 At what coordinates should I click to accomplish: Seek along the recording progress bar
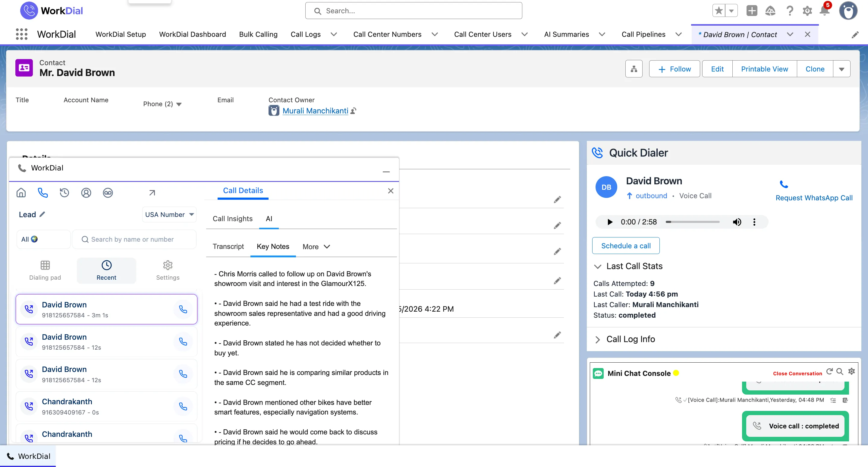[693, 221]
